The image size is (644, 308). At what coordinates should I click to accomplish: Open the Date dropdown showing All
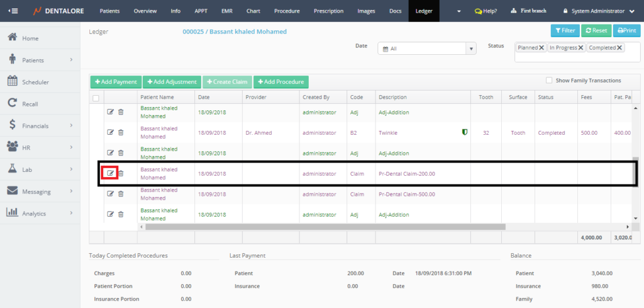tap(426, 48)
